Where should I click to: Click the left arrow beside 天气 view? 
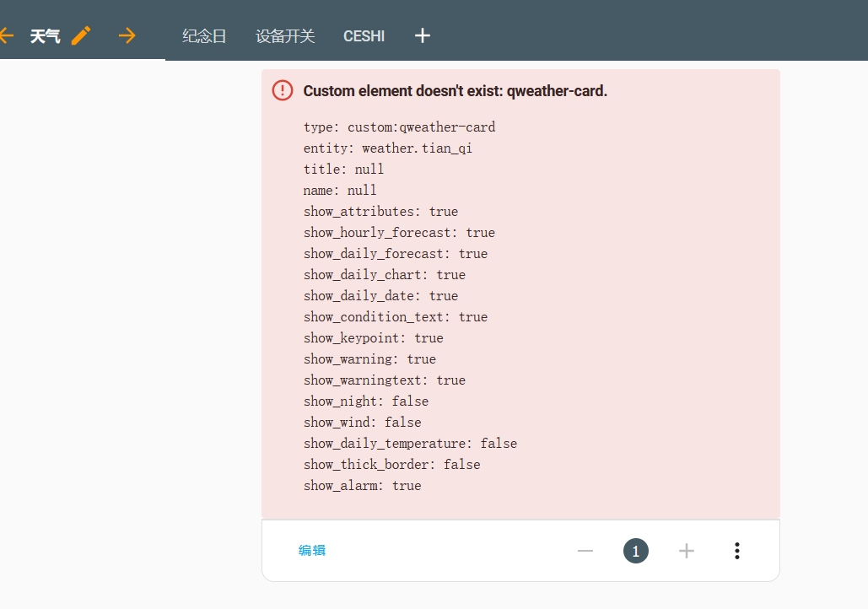[x=7, y=35]
